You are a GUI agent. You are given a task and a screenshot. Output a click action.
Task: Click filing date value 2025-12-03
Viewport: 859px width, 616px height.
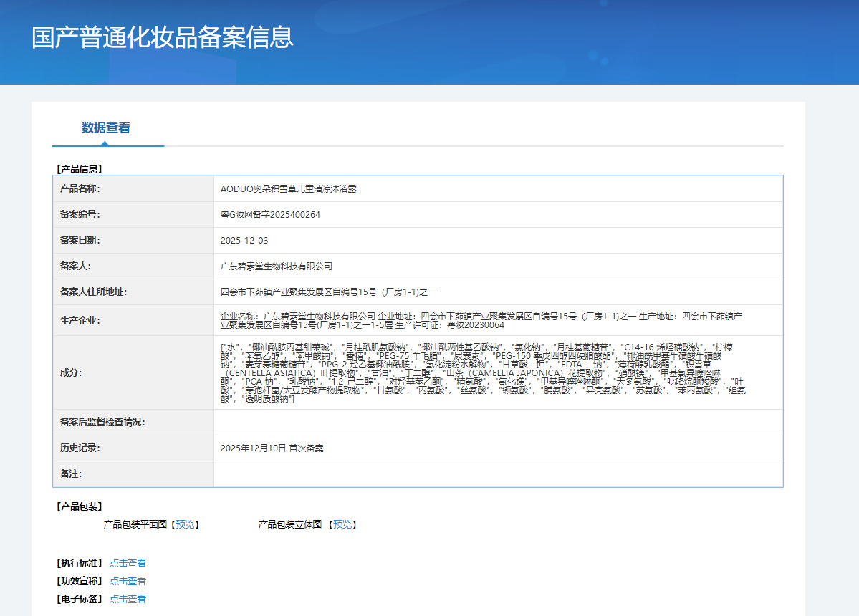point(244,241)
